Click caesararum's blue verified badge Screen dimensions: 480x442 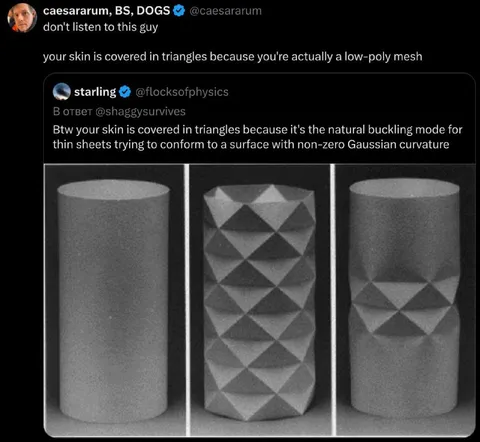tap(179, 11)
